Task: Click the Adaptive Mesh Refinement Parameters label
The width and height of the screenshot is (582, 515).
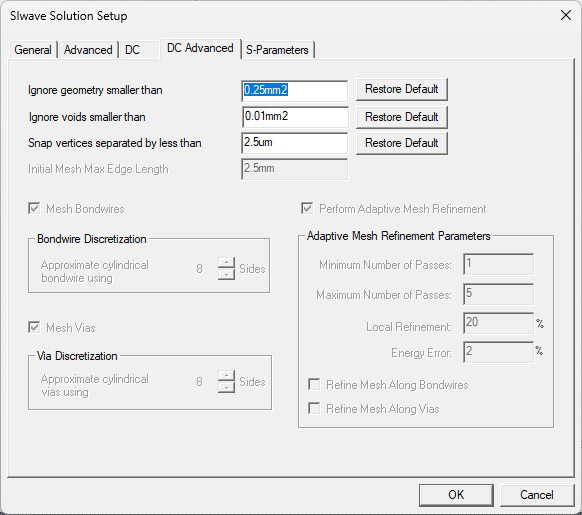Action: point(399,236)
